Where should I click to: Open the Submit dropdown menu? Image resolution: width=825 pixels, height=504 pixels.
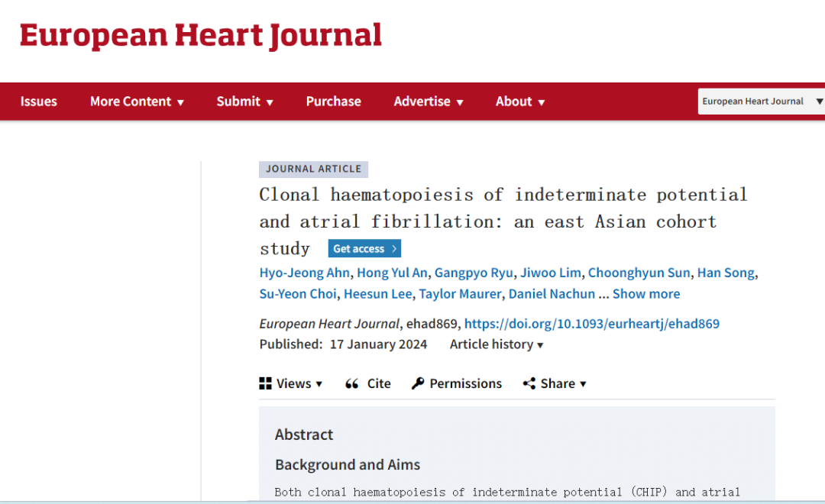pyautogui.click(x=244, y=101)
